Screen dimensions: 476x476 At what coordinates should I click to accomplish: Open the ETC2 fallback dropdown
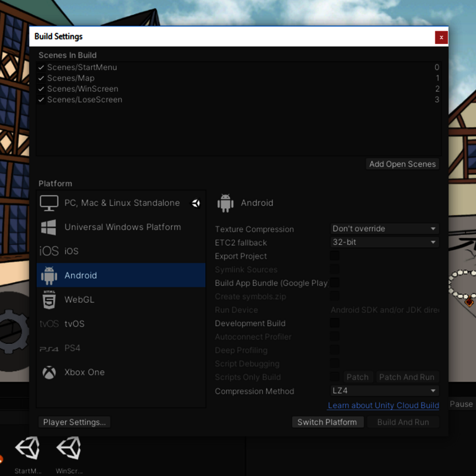(x=384, y=242)
